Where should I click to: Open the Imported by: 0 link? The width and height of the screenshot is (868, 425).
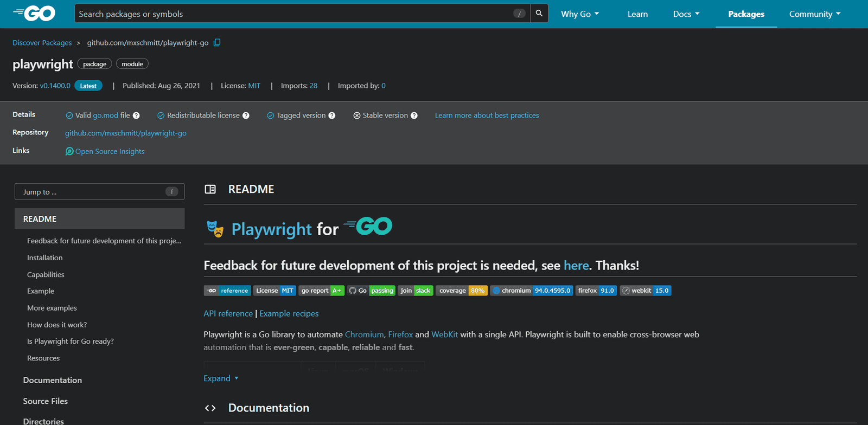coord(384,86)
